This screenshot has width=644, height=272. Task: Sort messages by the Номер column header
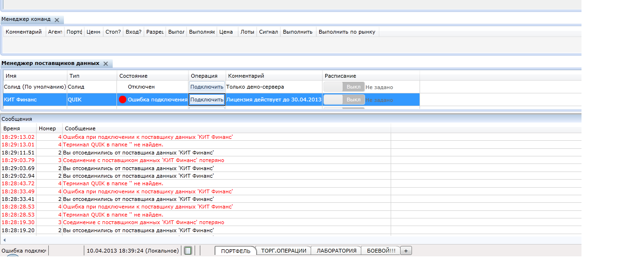pyautogui.click(x=50, y=128)
